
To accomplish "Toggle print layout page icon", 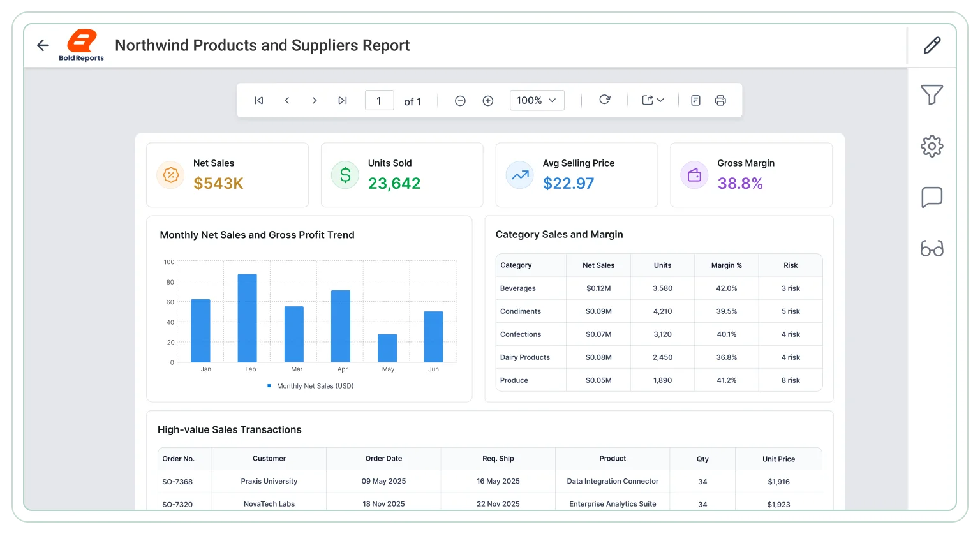I will 696,100.
